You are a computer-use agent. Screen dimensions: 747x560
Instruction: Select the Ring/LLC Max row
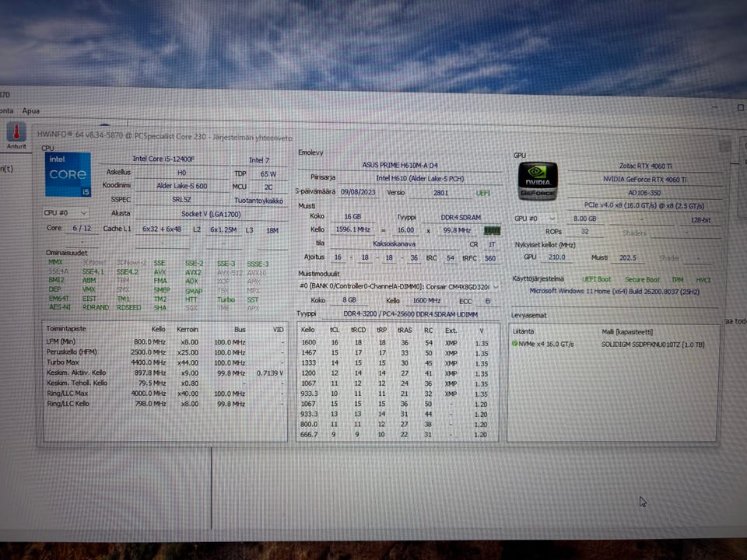(165, 394)
